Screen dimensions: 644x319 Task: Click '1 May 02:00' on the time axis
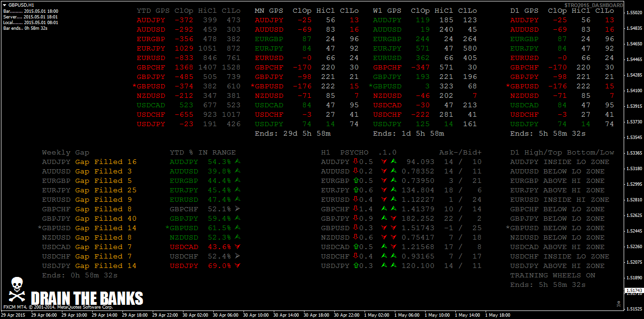click(378, 315)
